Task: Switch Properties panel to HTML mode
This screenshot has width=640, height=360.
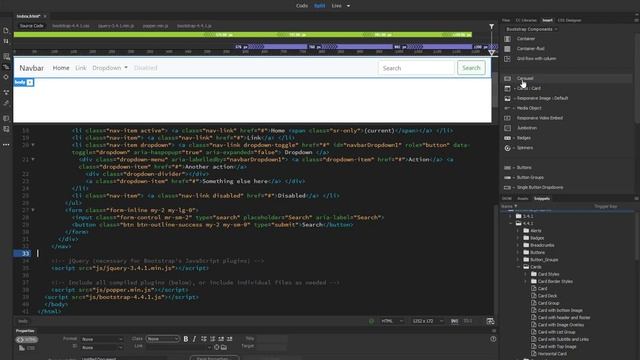Action: click(x=27, y=340)
